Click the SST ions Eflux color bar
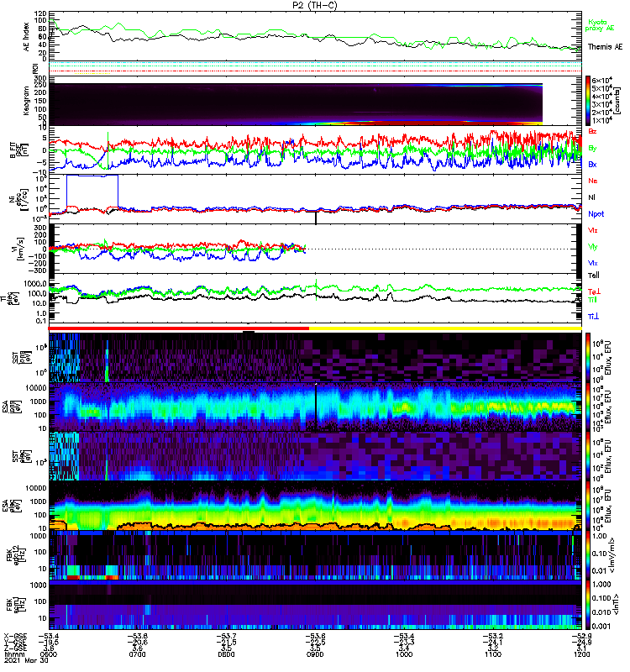The height and width of the screenshot is (672, 630). click(588, 357)
